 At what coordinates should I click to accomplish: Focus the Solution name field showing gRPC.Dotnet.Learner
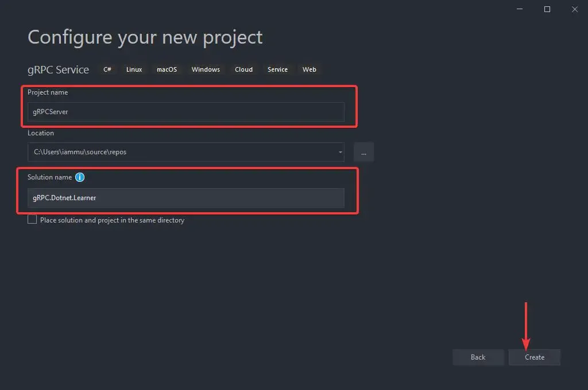tap(186, 197)
